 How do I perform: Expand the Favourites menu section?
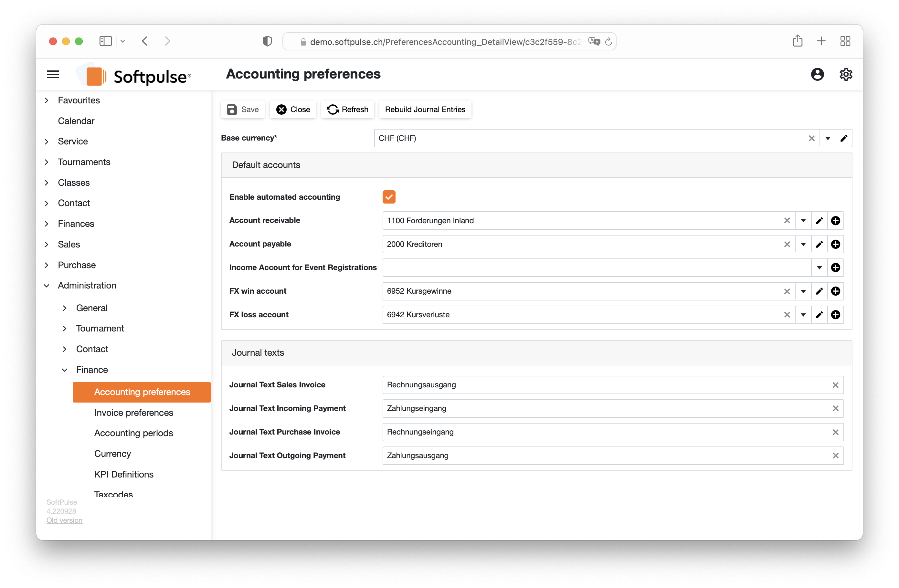(47, 100)
